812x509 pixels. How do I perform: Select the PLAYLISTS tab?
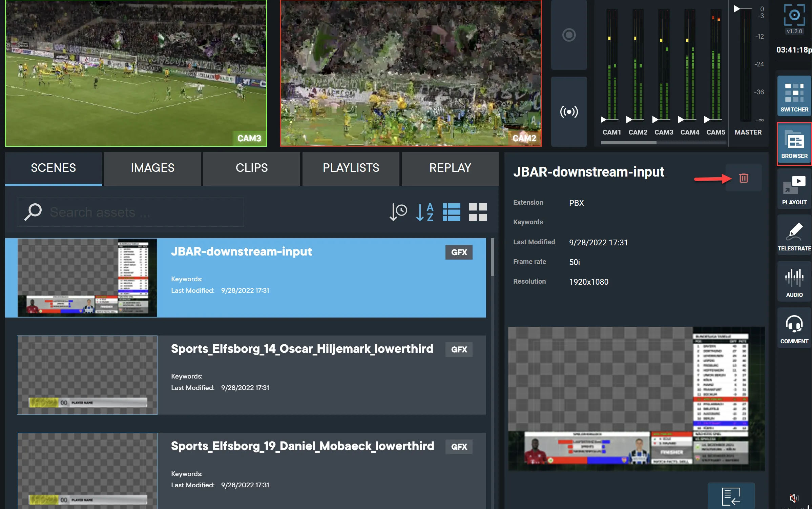click(x=351, y=168)
